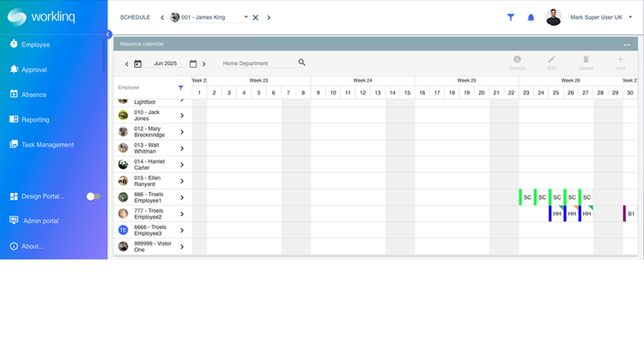Open date picker calendar icon after Jun 2025
Screen dimensions: 644x362
pos(193,63)
